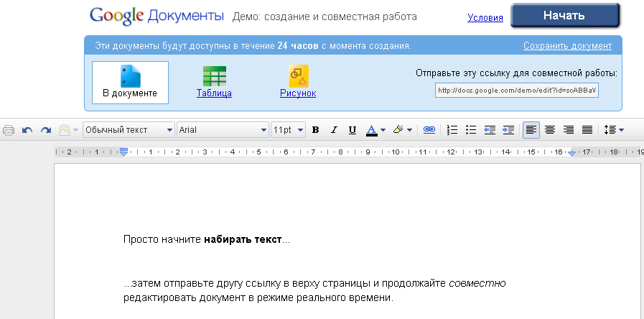This screenshot has width=644, height=319.
Task: Click the Google Документы logo
Action: 157,16
